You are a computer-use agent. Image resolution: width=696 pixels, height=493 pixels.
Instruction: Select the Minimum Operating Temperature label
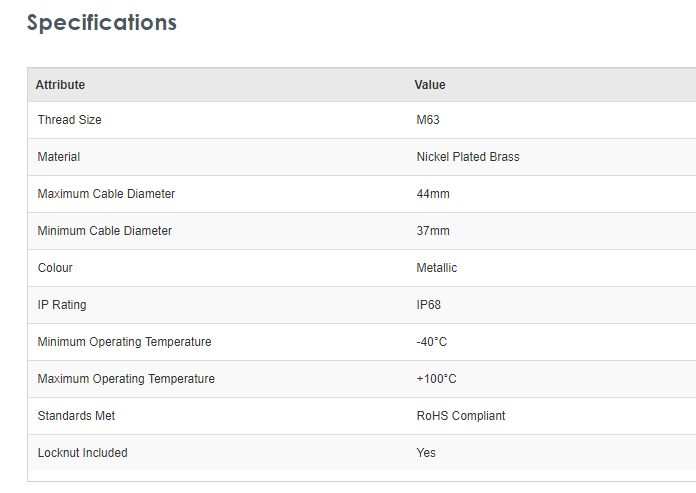[x=124, y=342]
